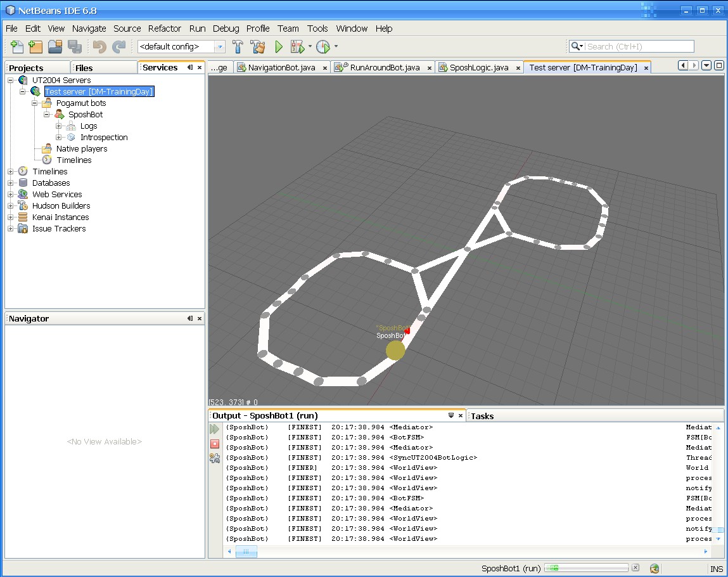Click the Clean and Build icon
Viewport: 728px width, 577px height.
(x=257, y=46)
